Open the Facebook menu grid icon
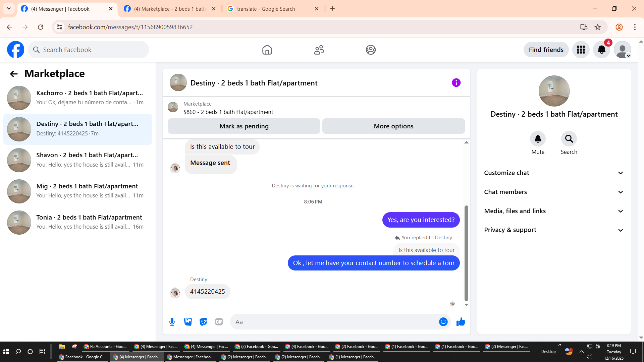The height and width of the screenshot is (362, 644). pyautogui.click(x=581, y=50)
